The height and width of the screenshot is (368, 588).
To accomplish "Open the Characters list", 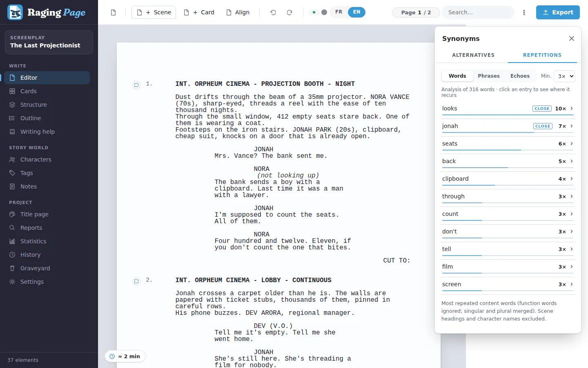I will click(x=47, y=159).
